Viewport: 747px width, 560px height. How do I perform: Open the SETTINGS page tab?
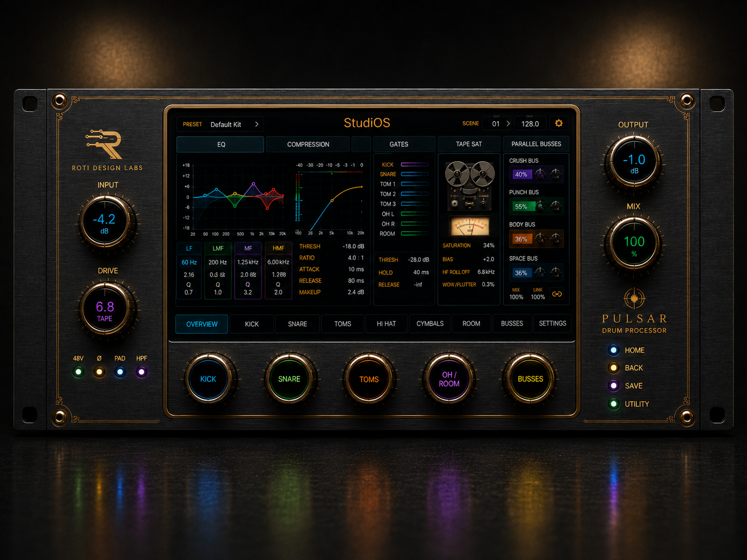click(x=553, y=324)
